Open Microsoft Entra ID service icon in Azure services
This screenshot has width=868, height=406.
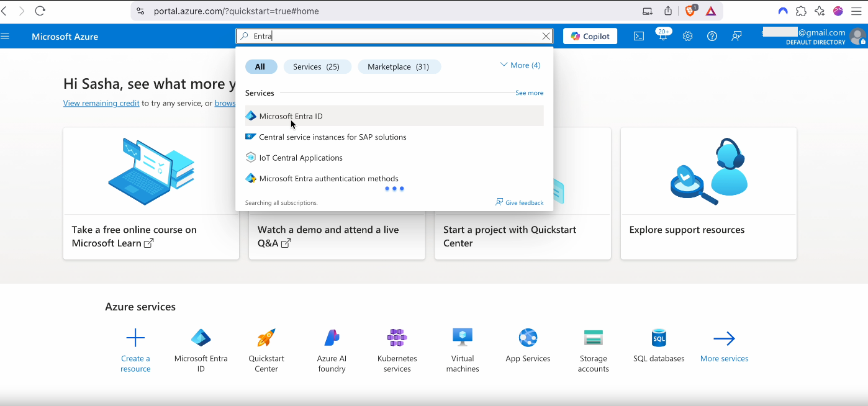point(201,338)
